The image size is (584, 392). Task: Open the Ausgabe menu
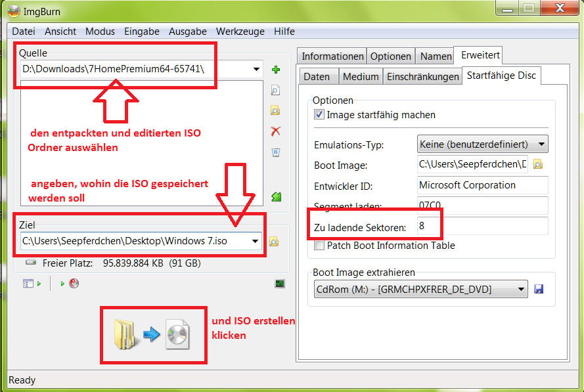click(x=188, y=32)
